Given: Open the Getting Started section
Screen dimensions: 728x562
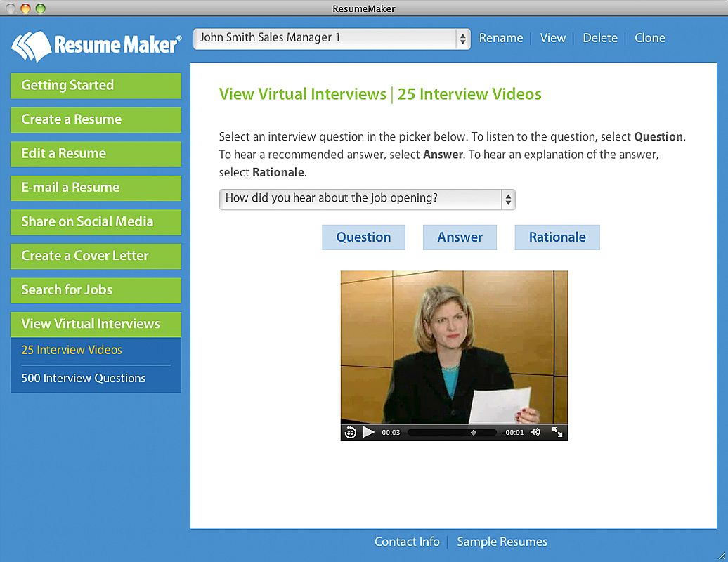Looking at the screenshot, I should (x=96, y=86).
